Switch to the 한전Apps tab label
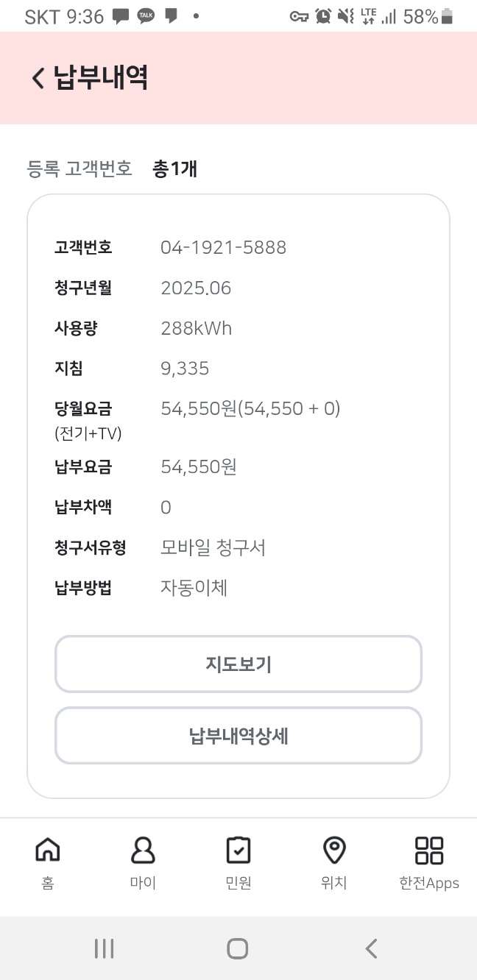477x980 pixels. click(x=428, y=884)
